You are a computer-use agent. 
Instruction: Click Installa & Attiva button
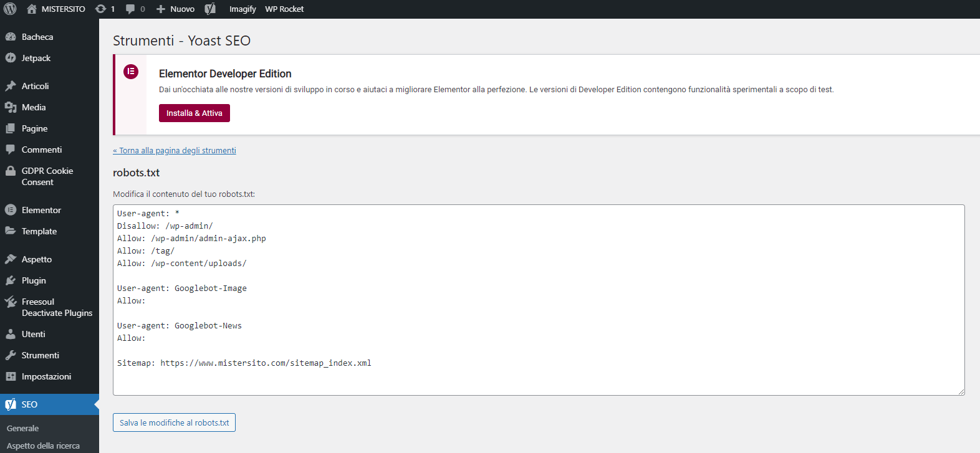point(195,113)
